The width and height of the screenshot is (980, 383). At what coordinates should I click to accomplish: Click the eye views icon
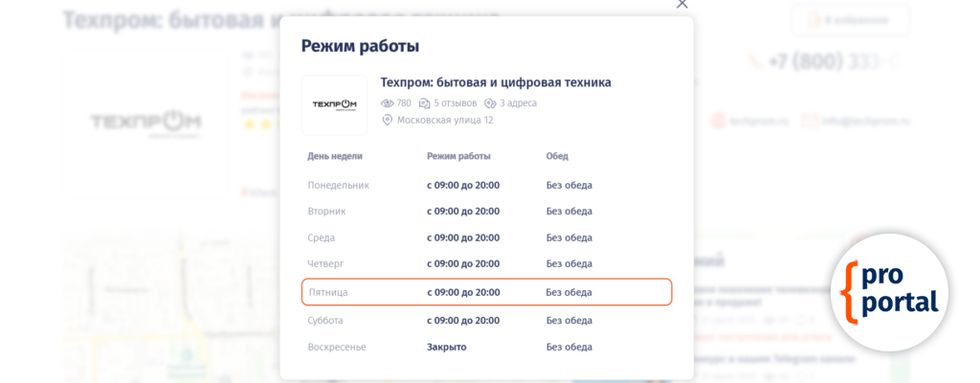tap(388, 103)
